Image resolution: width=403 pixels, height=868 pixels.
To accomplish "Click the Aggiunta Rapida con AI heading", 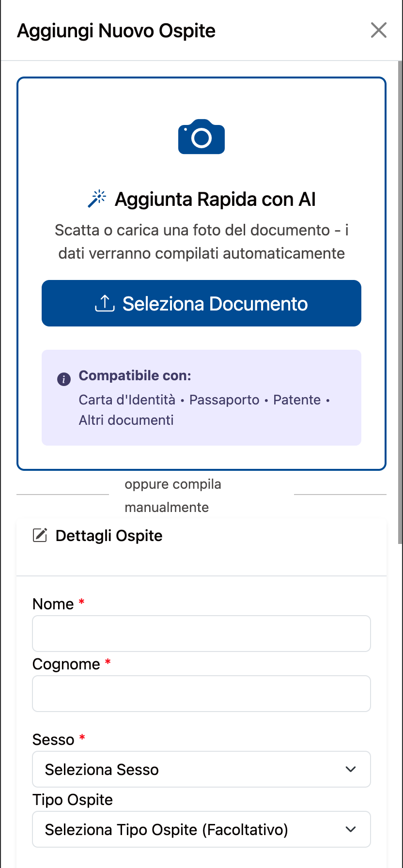I will pyautogui.click(x=215, y=200).
